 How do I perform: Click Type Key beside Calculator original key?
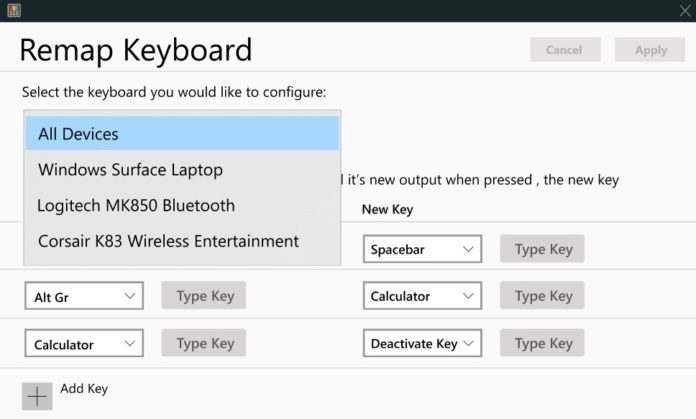tap(205, 344)
